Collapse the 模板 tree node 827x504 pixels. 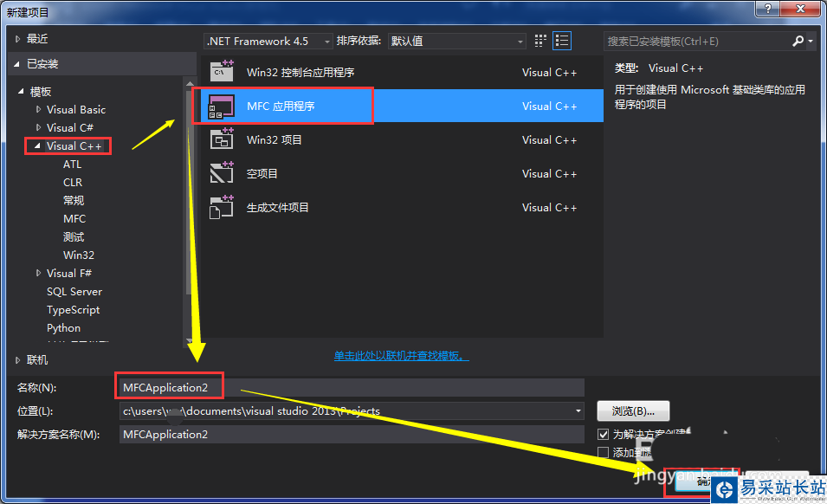click(21, 91)
